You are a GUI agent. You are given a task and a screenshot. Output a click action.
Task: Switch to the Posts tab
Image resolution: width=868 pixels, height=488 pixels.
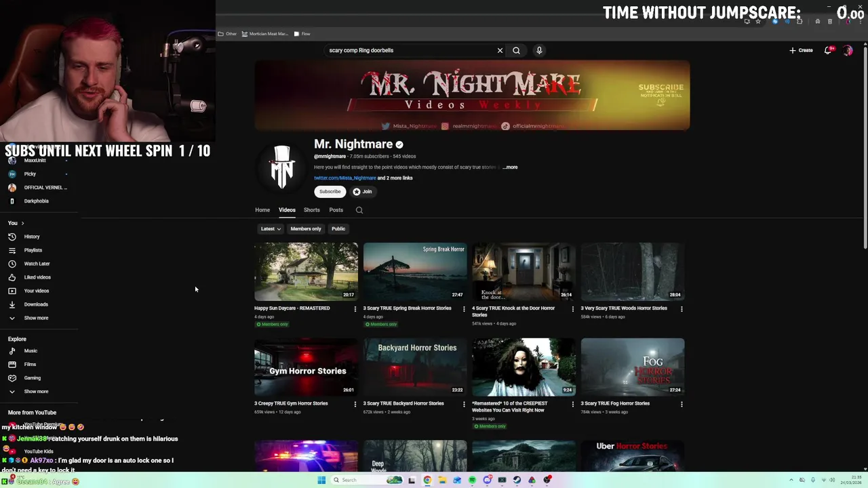coord(336,210)
